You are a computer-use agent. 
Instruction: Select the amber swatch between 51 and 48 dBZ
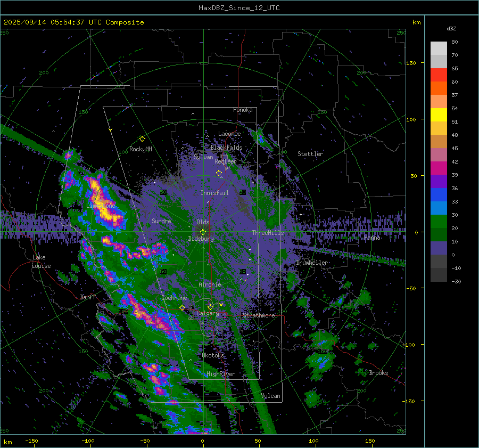click(x=439, y=128)
